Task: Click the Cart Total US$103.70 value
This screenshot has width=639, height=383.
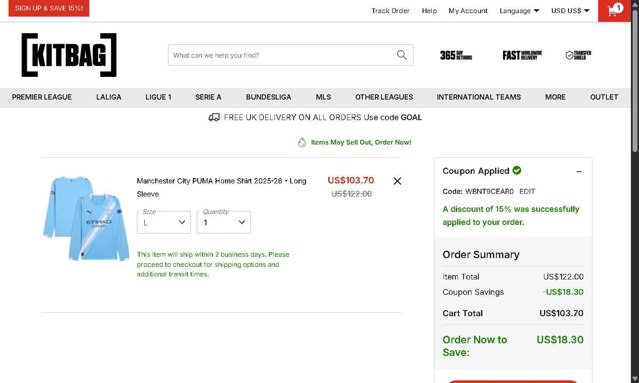Action: click(x=561, y=313)
